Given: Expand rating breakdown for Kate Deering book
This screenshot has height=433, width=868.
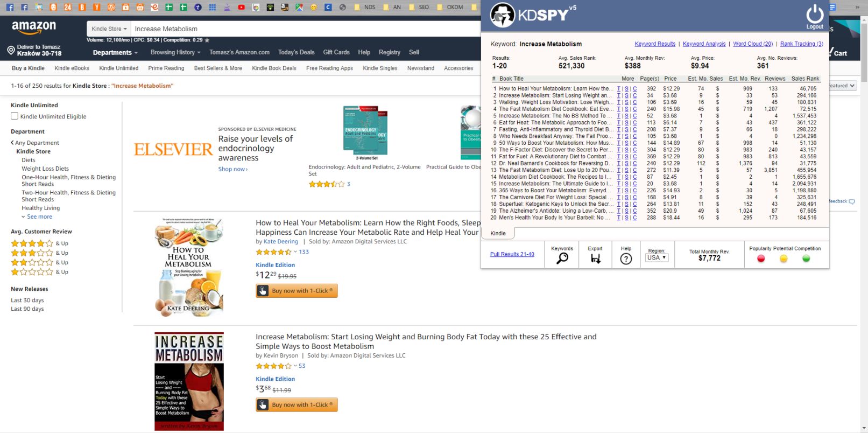Looking at the screenshot, I should pos(295,252).
